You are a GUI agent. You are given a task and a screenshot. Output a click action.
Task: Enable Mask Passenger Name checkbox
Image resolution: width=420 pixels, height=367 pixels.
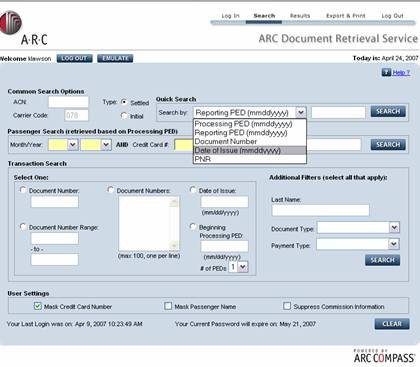(x=168, y=306)
